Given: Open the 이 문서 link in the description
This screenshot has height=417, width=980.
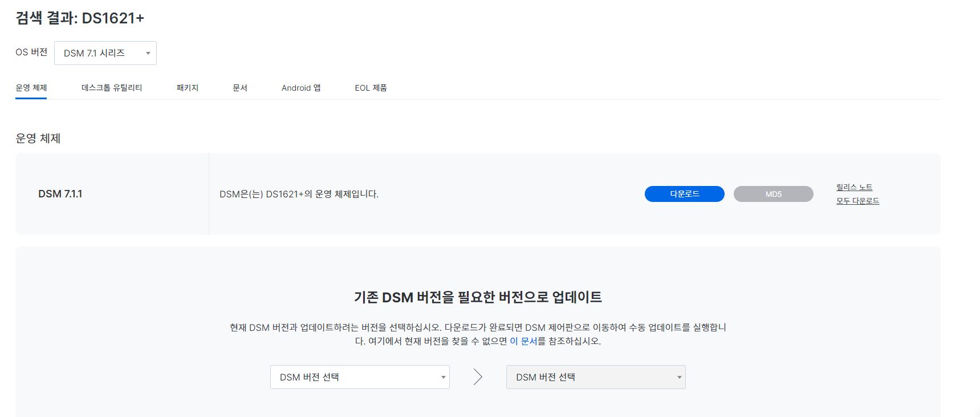Looking at the screenshot, I should (523, 341).
